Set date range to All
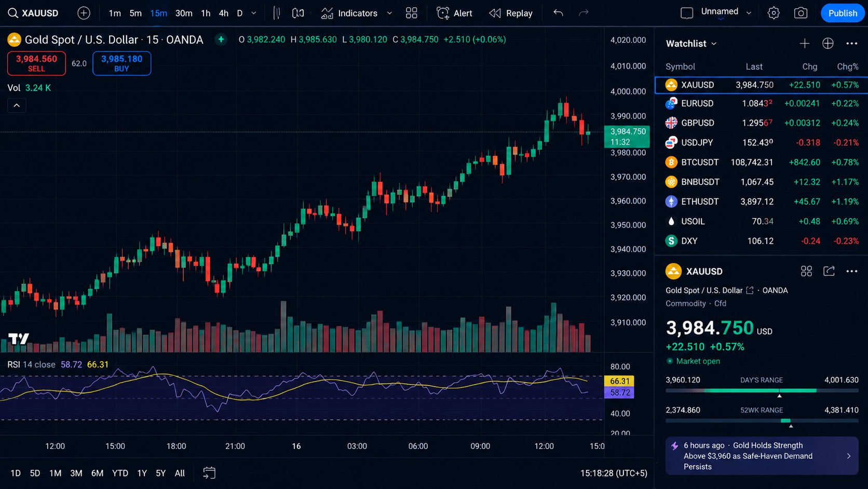The width and height of the screenshot is (868, 489). (180, 473)
